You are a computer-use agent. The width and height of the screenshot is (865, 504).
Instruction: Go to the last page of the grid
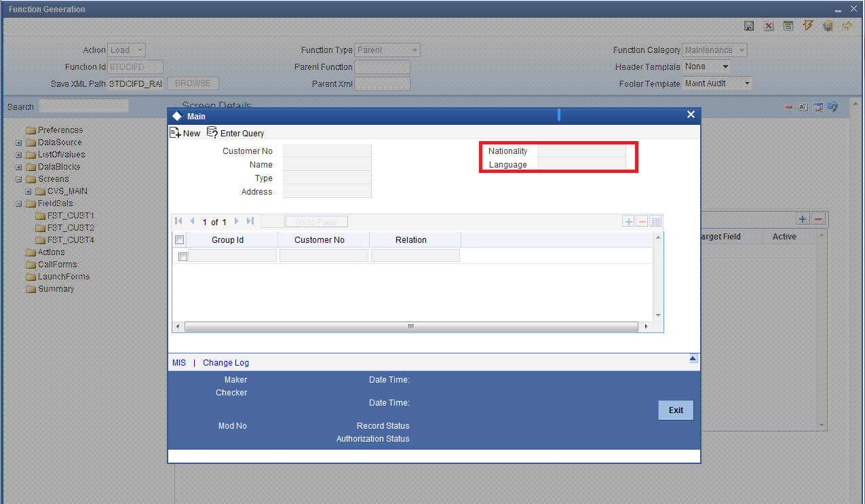250,221
